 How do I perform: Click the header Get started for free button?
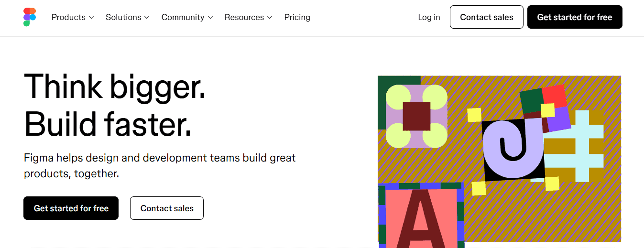575,17
